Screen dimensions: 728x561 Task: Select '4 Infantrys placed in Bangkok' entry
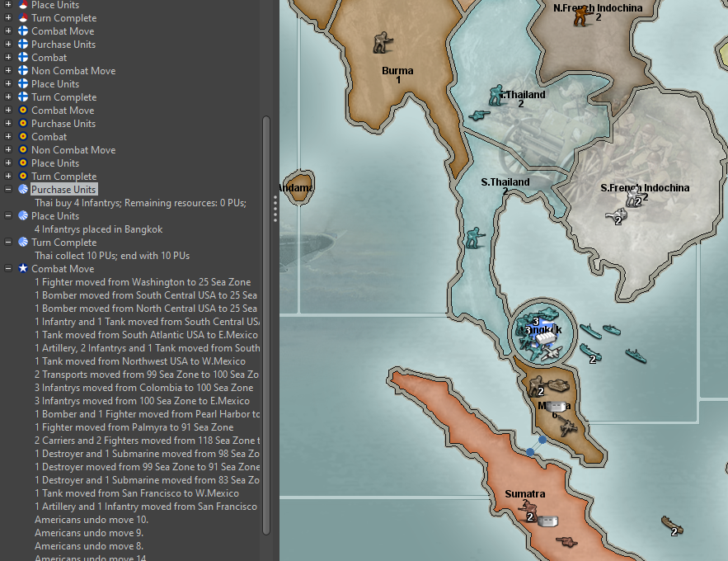pyautogui.click(x=98, y=229)
